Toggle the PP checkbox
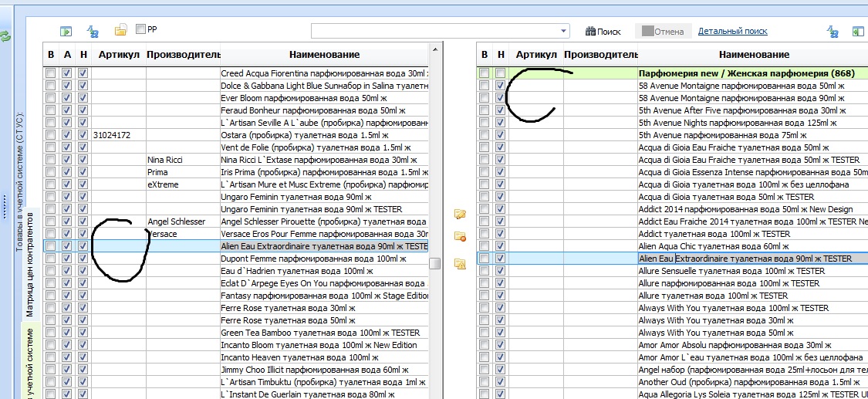868x399 pixels. coord(140,29)
